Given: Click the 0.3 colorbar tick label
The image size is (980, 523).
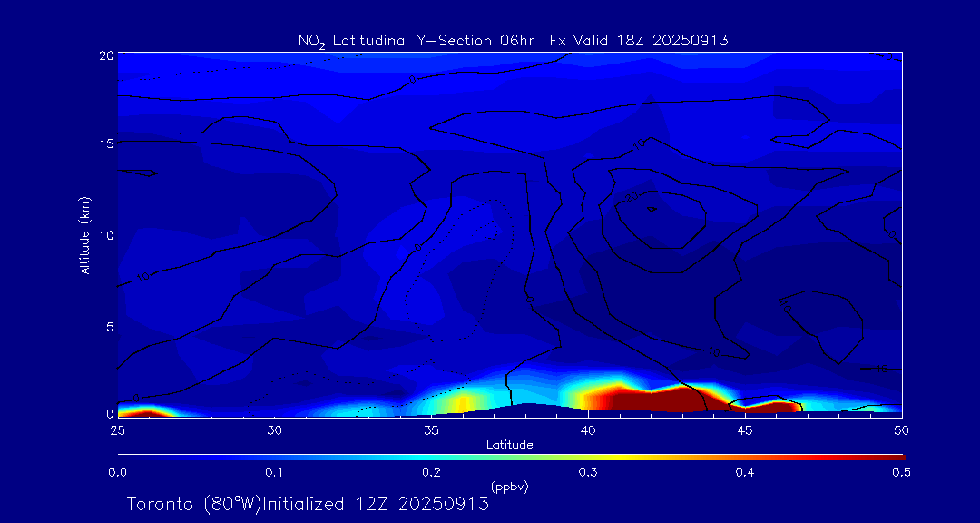Looking at the screenshot, I should tap(588, 472).
